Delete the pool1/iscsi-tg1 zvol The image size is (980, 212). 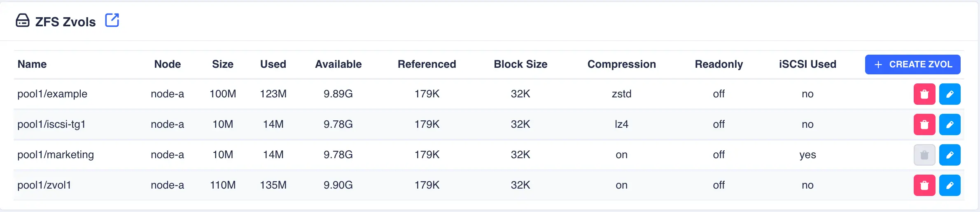pyautogui.click(x=924, y=124)
